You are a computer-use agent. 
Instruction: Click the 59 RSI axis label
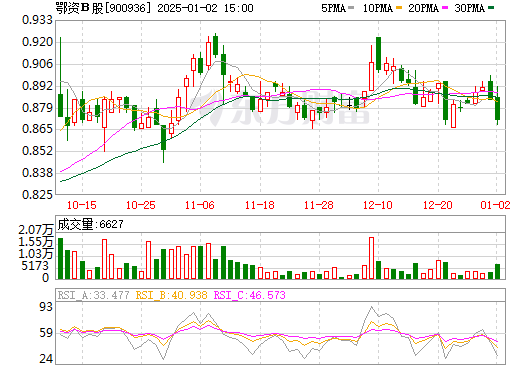pyautogui.click(x=46, y=333)
